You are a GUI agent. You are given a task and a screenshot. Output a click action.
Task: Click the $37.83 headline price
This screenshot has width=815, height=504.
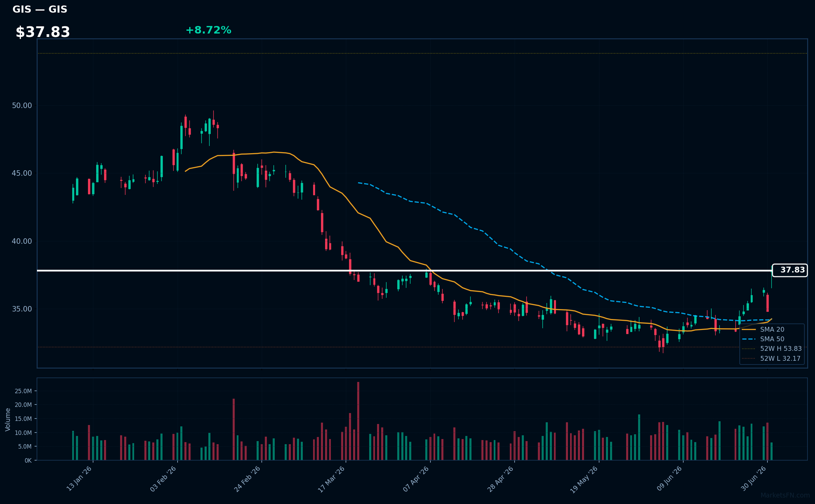click(43, 32)
